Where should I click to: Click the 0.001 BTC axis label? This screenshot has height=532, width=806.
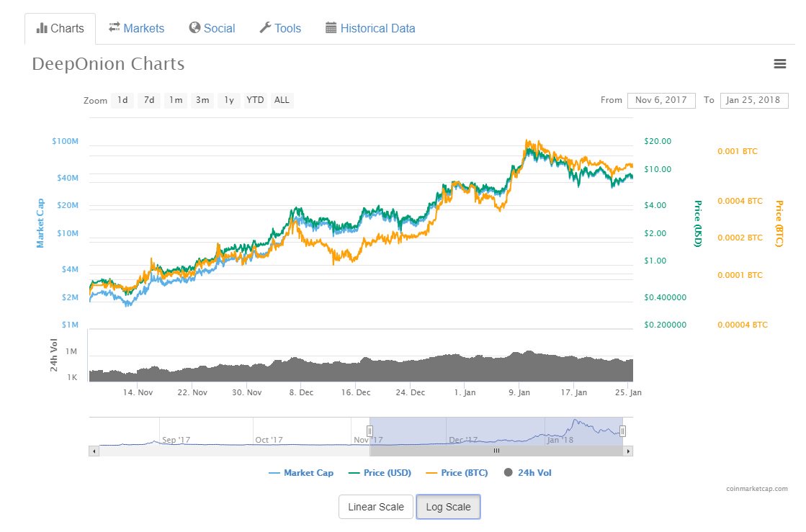pyautogui.click(x=738, y=151)
